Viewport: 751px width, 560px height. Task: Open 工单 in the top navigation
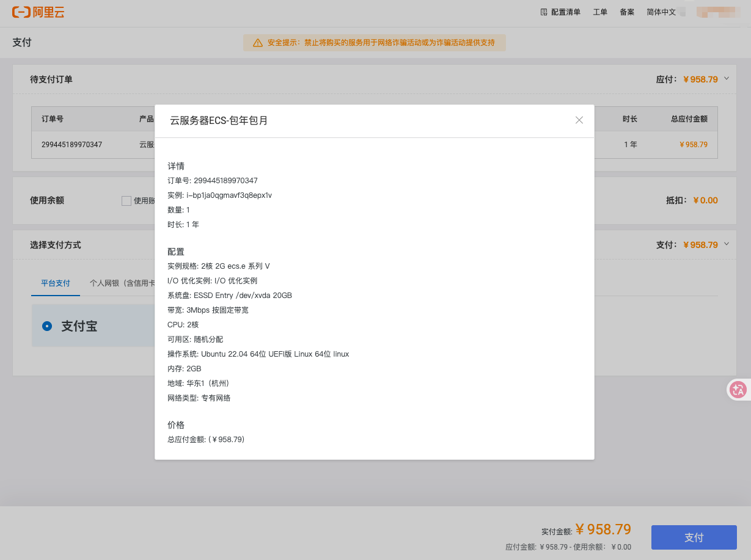[600, 12]
